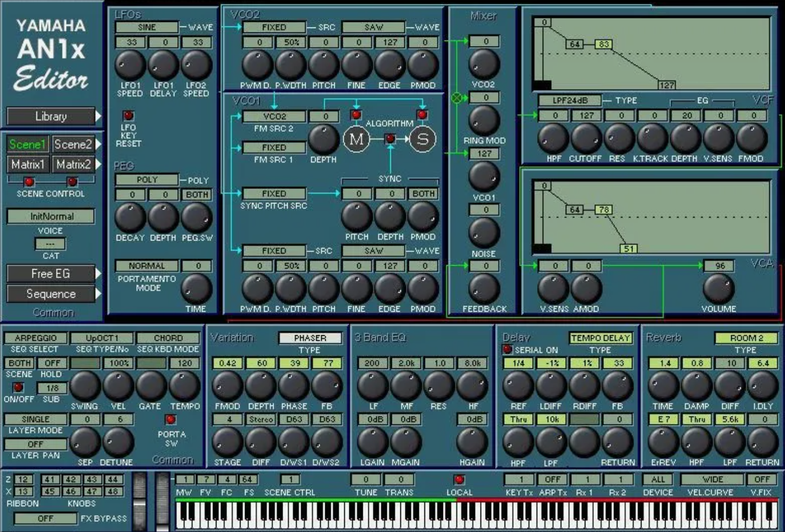Screen dimensions: 785x532
Task: Toggle the sync LED between M and S
Action: (390, 138)
